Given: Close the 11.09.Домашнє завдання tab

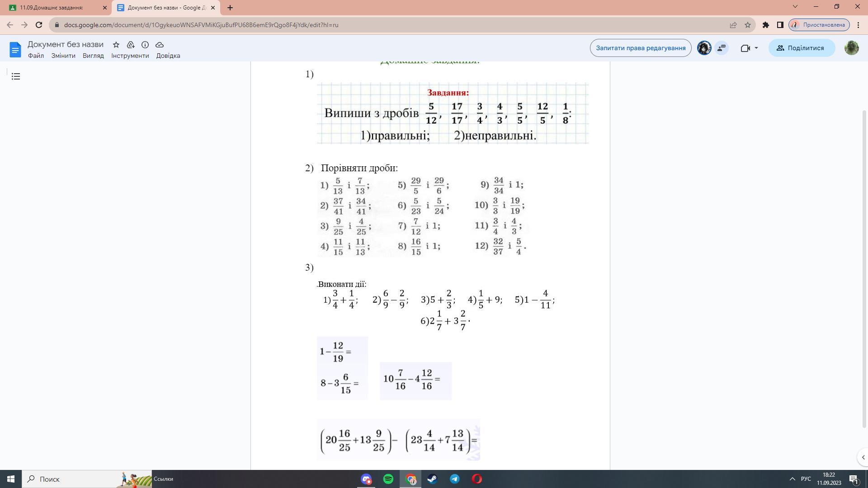Looking at the screenshot, I should tap(105, 8).
